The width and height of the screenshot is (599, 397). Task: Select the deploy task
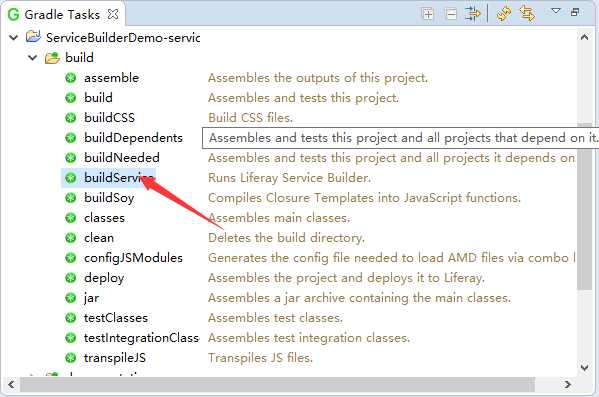(104, 278)
